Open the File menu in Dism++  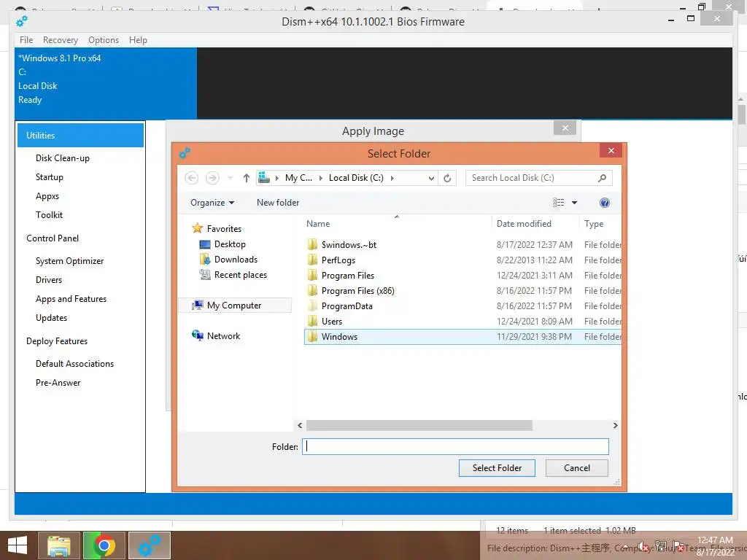click(26, 40)
